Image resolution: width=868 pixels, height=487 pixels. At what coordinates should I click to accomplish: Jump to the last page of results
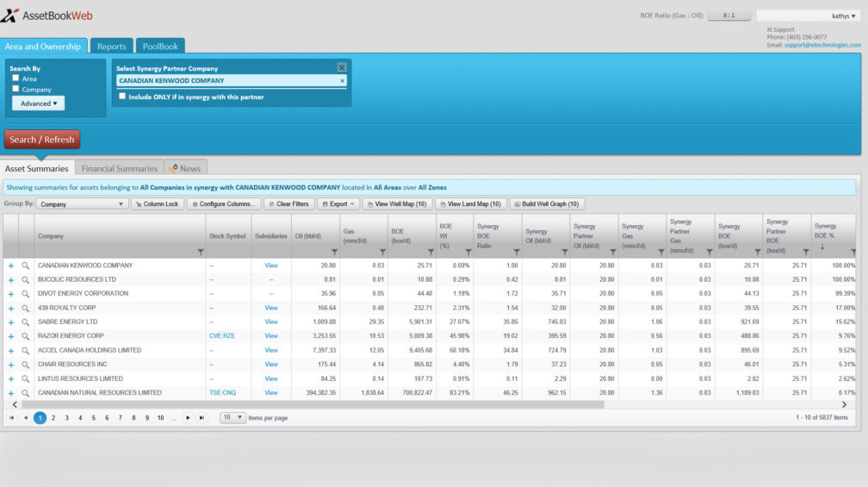[201, 418]
